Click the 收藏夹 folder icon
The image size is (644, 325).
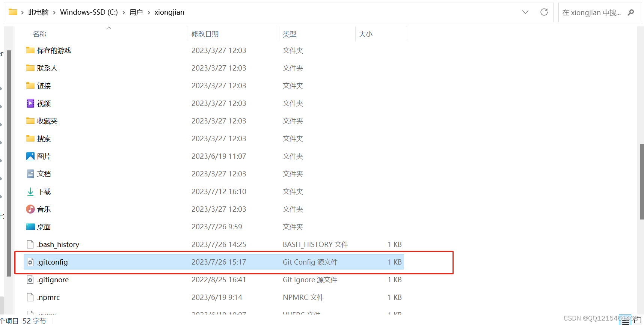[x=30, y=121]
